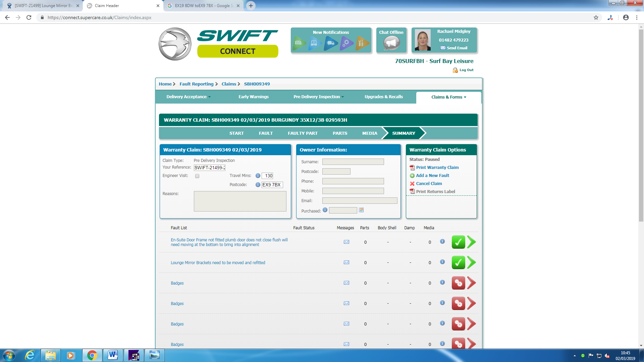Click Print Warranty Claim link
This screenshot has width=644, height=362.
click(x=437, y=168)
